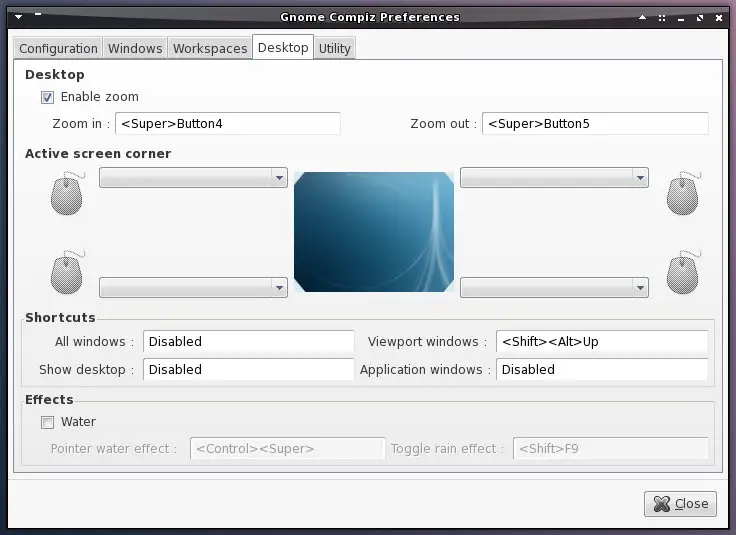The image size is (736, 535).
Task: Minimize the Gnome Compiz Preferences window
Action: point(681,18)
